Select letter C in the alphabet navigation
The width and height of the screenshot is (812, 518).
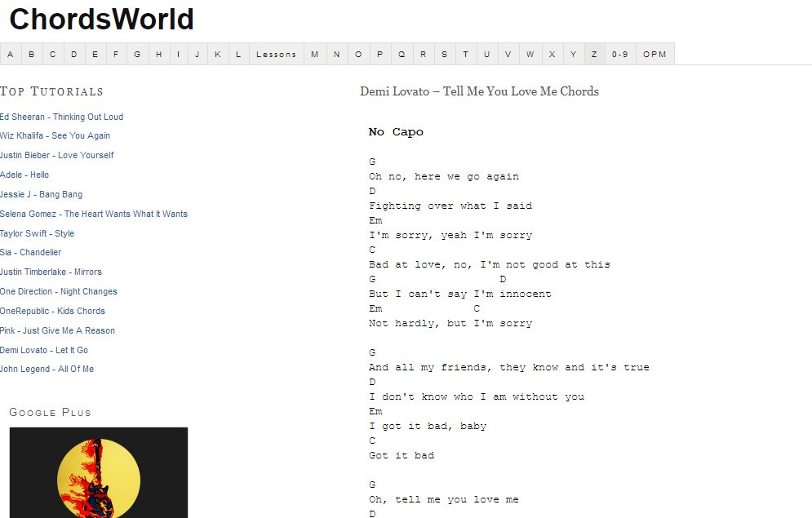53,54
